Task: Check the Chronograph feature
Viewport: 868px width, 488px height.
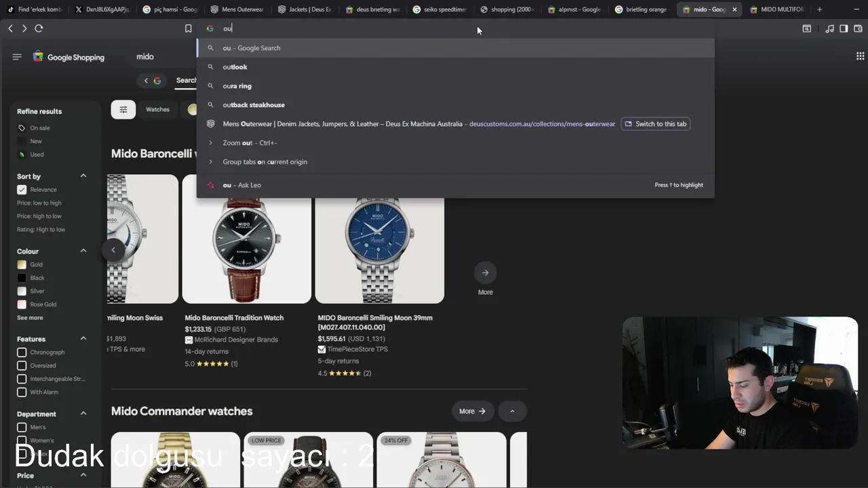Action: tap(22, 352)
